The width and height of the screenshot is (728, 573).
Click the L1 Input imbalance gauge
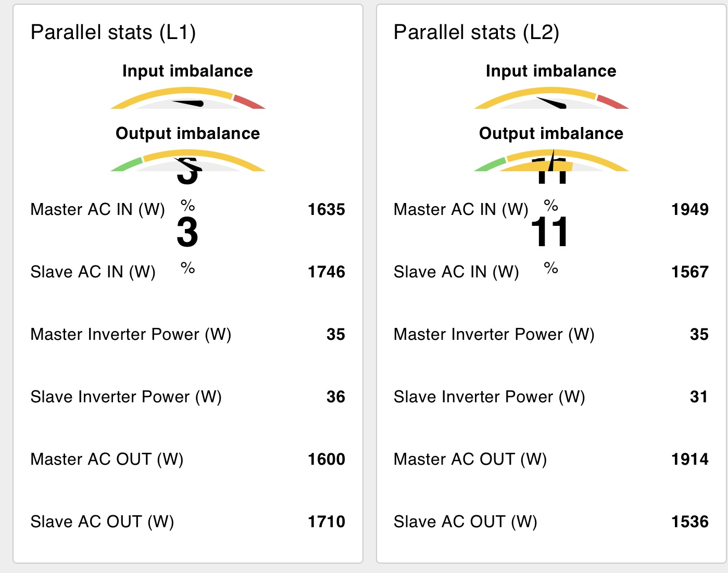[x=188, y=98]
